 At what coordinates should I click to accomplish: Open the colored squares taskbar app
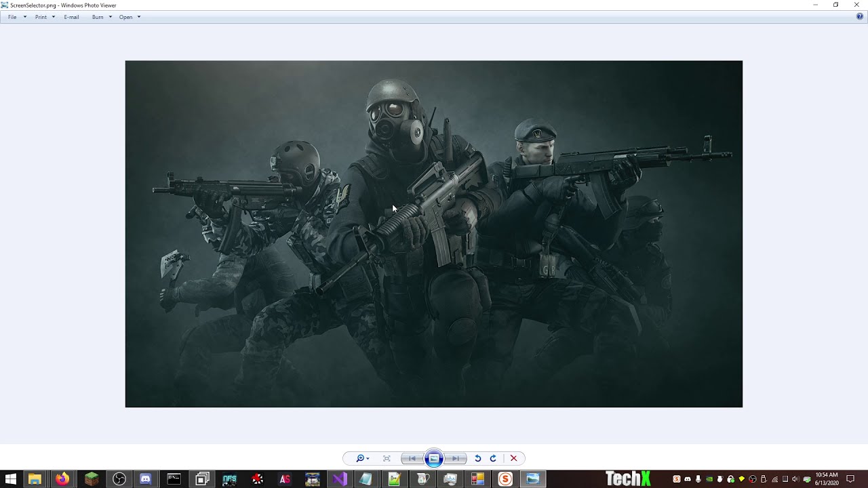point(477,479)
